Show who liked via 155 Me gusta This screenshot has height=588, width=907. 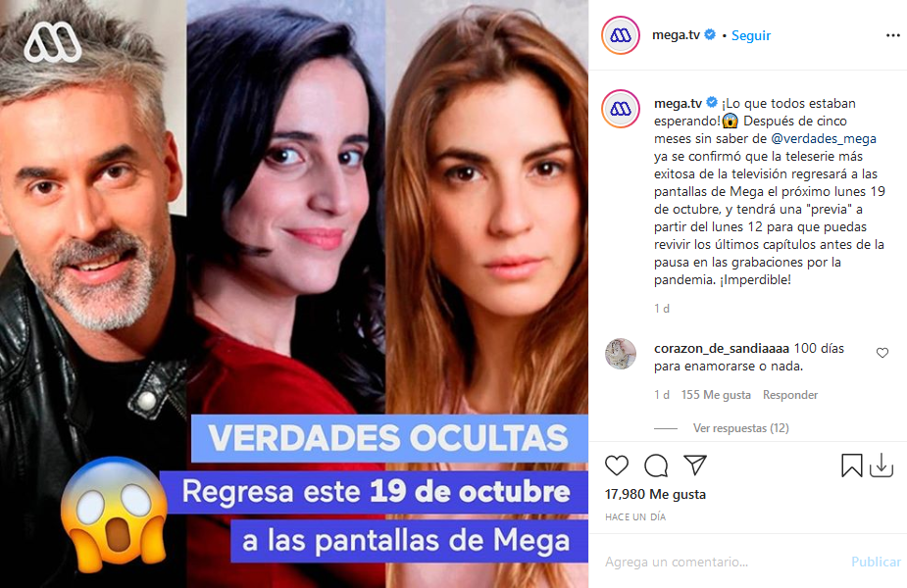pos(716,395)
